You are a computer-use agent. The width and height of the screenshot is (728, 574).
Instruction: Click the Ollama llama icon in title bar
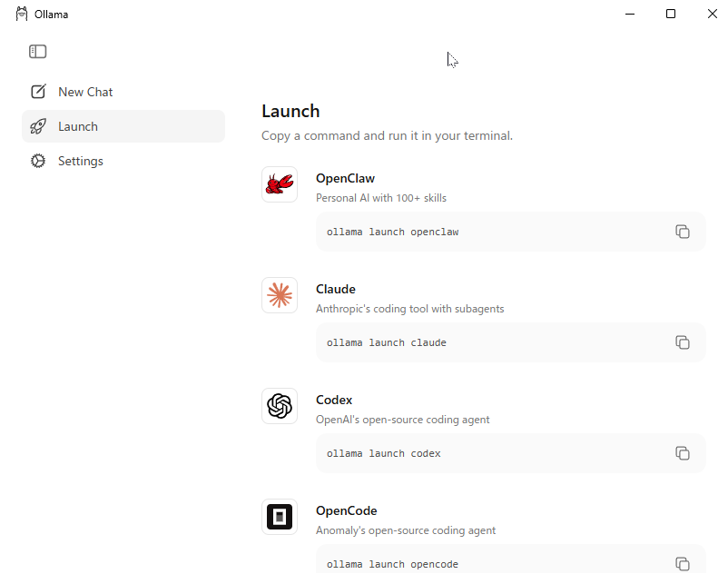[22, 14]
